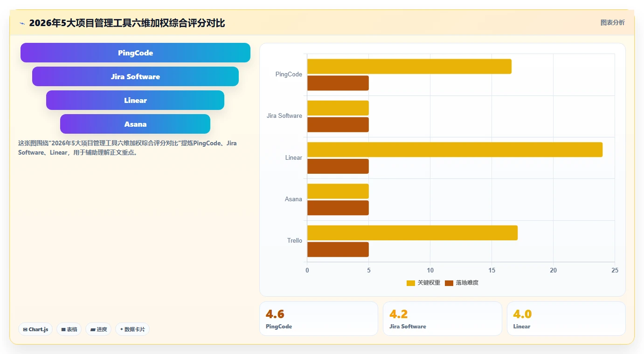Open the 4.6 PingCode score card
This screenshot has width=644, height=354.
click(x=319, y=319)
